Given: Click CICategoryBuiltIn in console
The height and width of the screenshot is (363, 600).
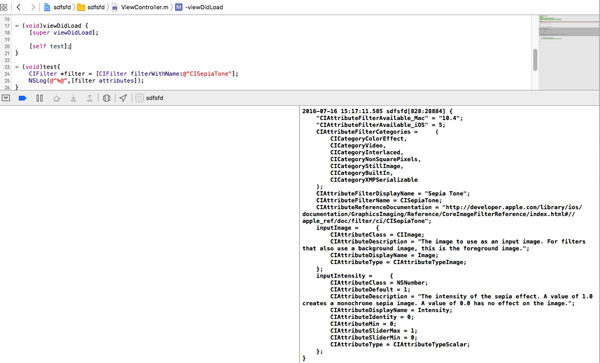Looking at the screenshot, I should click(361, 173).
